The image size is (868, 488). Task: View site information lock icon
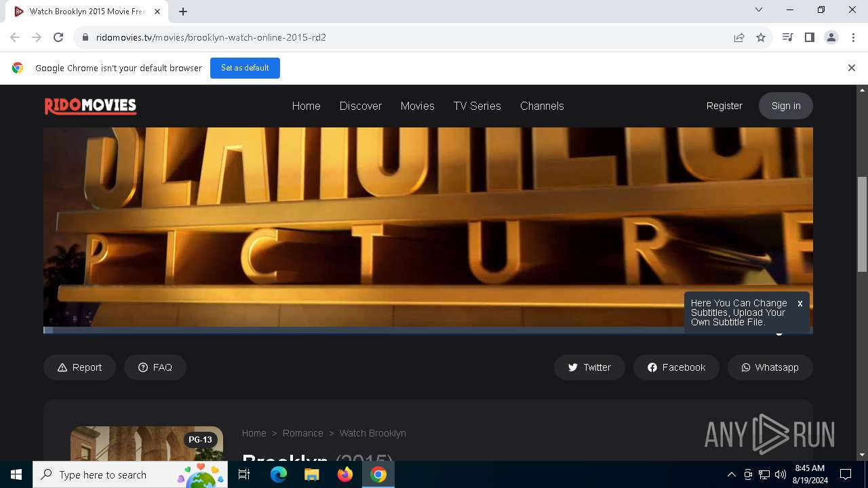click(85, 37)
